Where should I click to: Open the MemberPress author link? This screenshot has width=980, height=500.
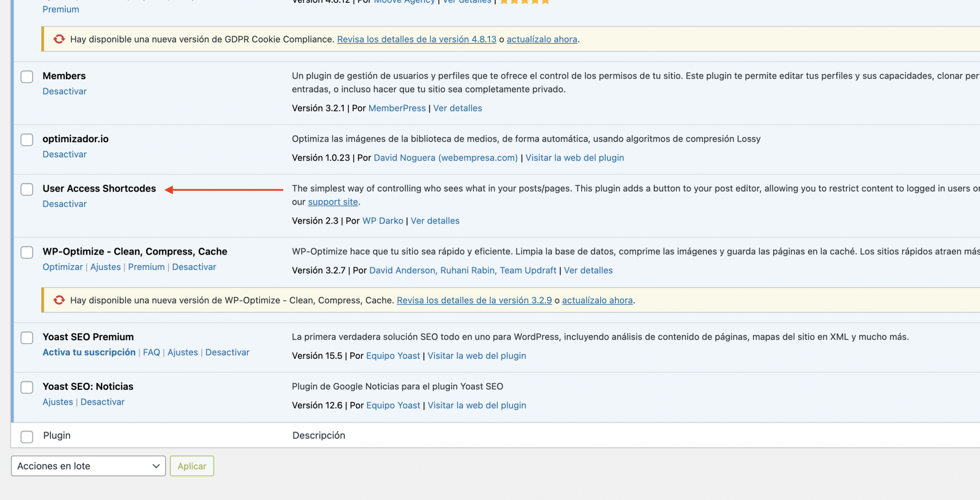click(x=397, y=108)
